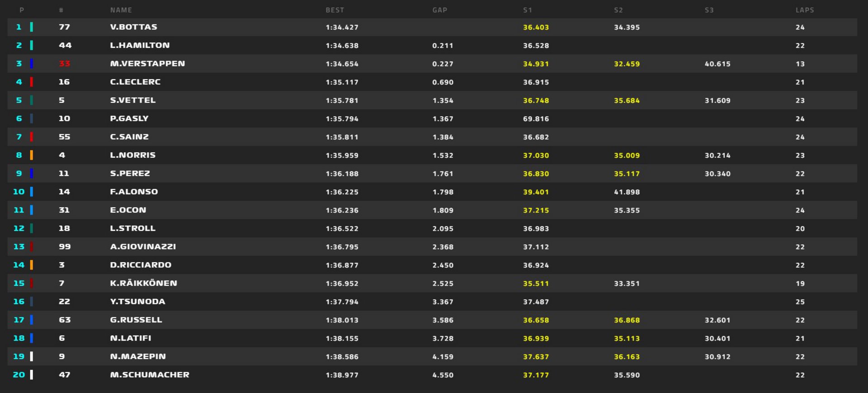Click Mazepin's white team color bar
The image size is (868, 393).
(32, 356)
